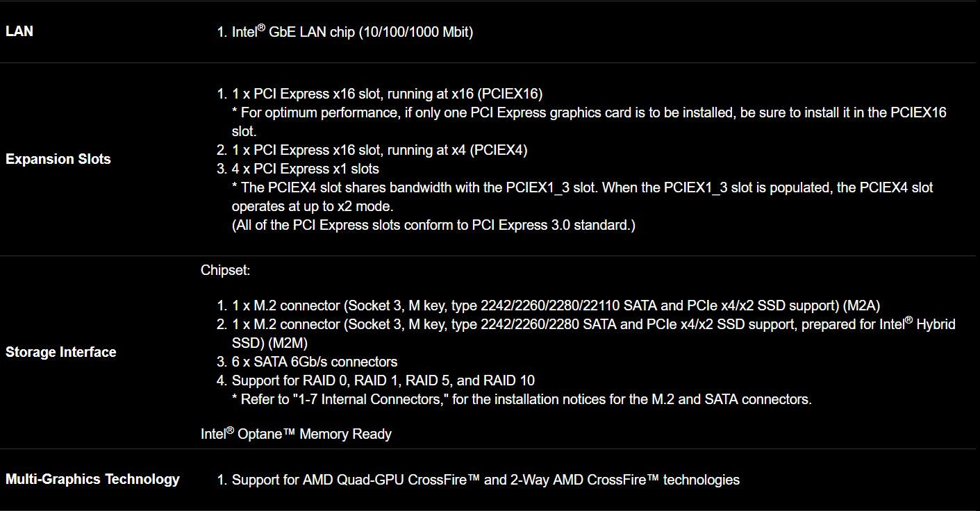This screenshot has height=511, width=980.
Task: Click the Chipset label
Action: pos(226,270)
